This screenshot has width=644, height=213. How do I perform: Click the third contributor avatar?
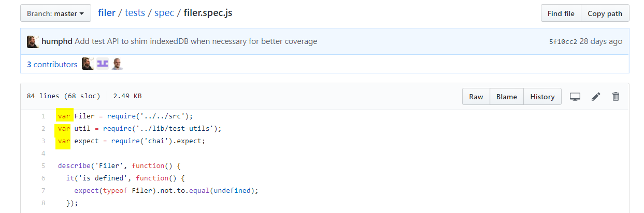click(x=117, y=64)
